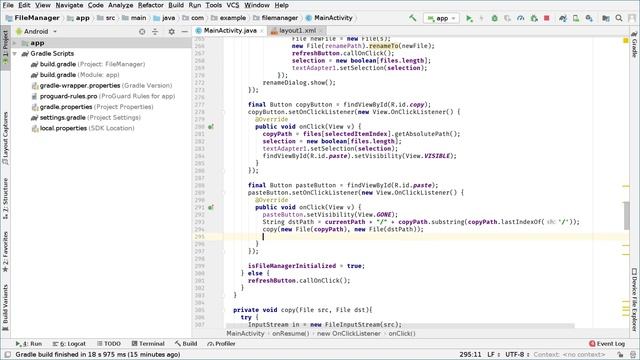Open the Build tool window
The height and width of the screenshot is (360, 640).
186,344
